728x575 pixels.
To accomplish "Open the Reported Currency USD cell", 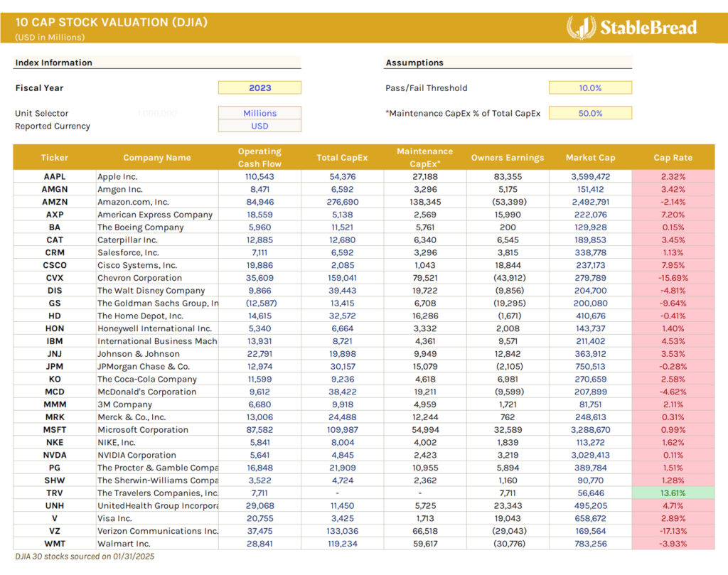I will coord(259,126).
